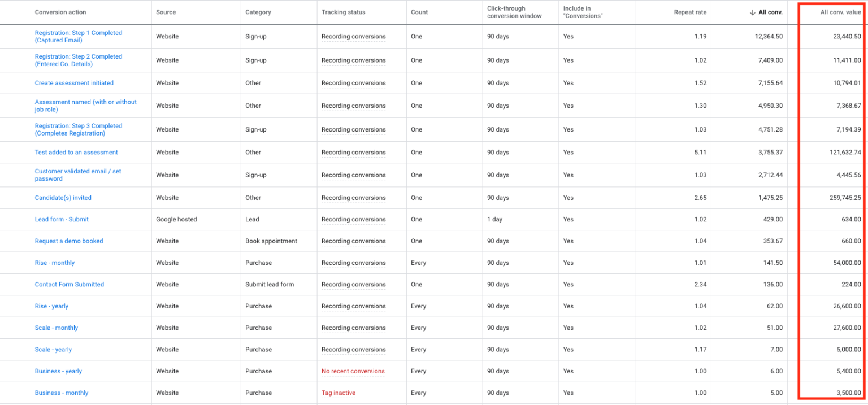Click the red Tag inactive status
Image resolution: width=868 pixels, height=405 pixels.
[338, 393]
